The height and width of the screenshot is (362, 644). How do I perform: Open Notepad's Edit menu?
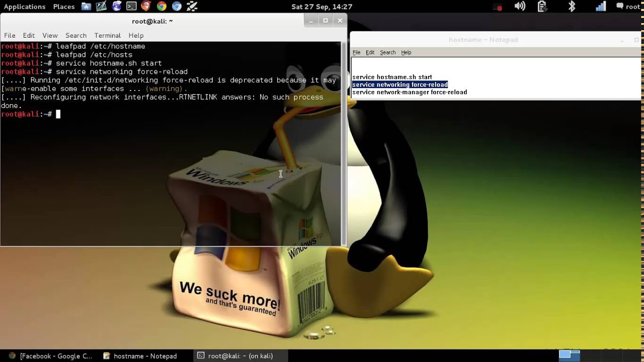click(370, 52)
